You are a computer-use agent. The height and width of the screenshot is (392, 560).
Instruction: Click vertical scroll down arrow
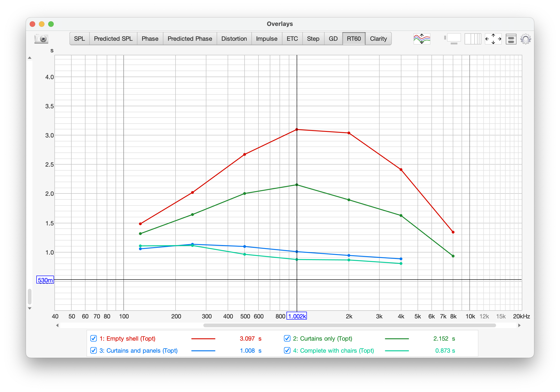pos(30,308)
